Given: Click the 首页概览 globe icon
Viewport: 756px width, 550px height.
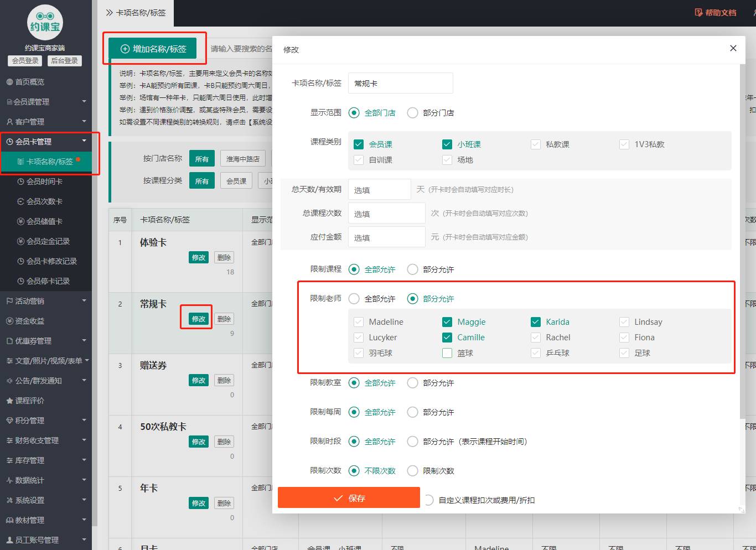Looking at the screenshot, I should pos(9,82).
